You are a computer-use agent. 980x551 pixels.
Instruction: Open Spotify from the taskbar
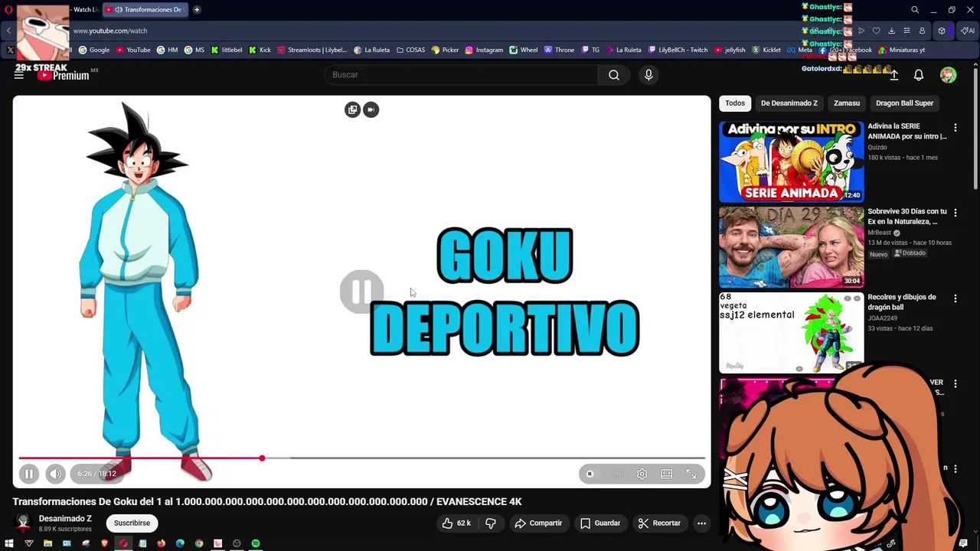coord(256,543)
